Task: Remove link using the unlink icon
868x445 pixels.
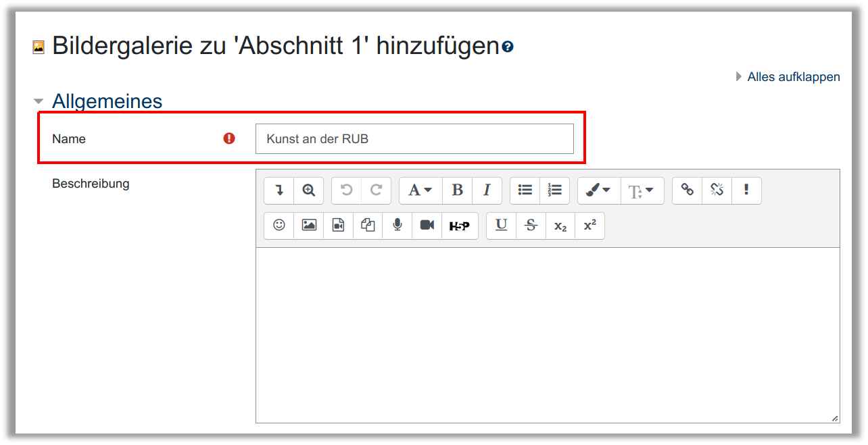Action: (717, 190)
